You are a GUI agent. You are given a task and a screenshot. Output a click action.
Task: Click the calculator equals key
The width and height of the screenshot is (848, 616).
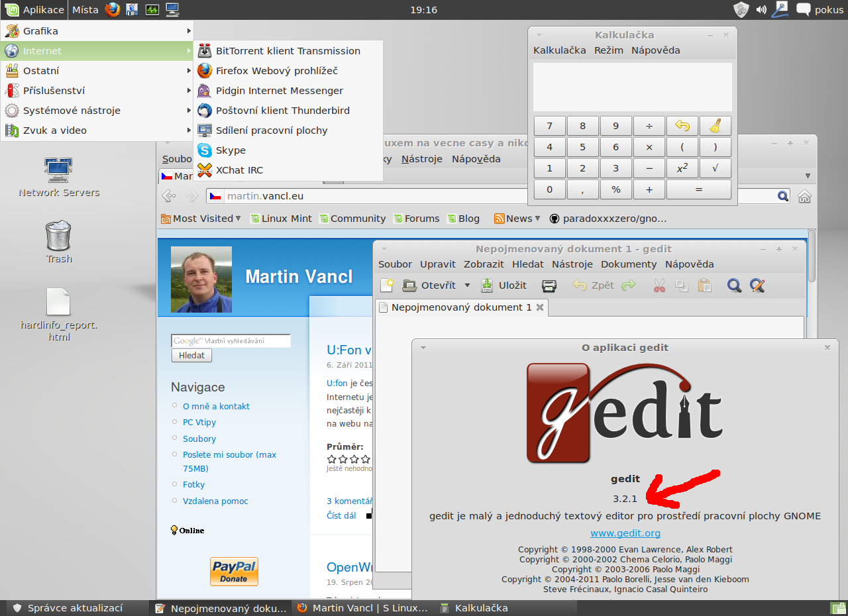pyautogui.click(x=699, y=189)
